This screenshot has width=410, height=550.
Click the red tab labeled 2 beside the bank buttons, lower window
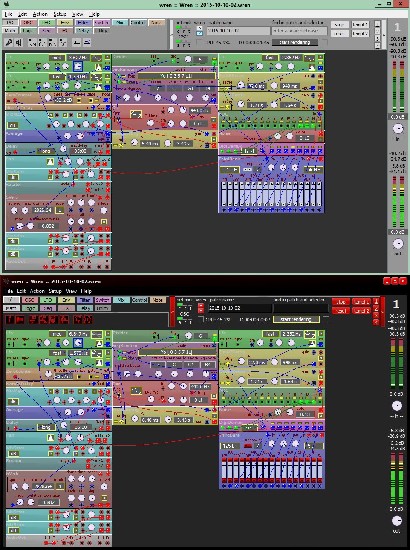click(x=376, y=309)
